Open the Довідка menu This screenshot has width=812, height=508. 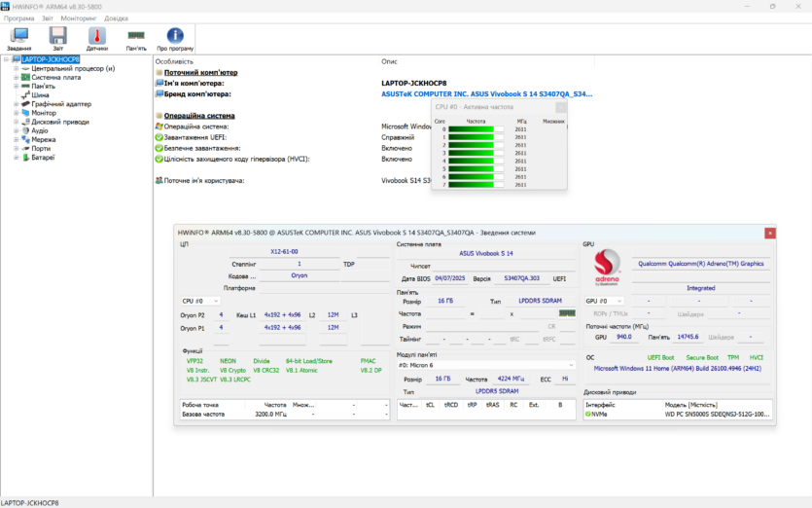[116, 18]
